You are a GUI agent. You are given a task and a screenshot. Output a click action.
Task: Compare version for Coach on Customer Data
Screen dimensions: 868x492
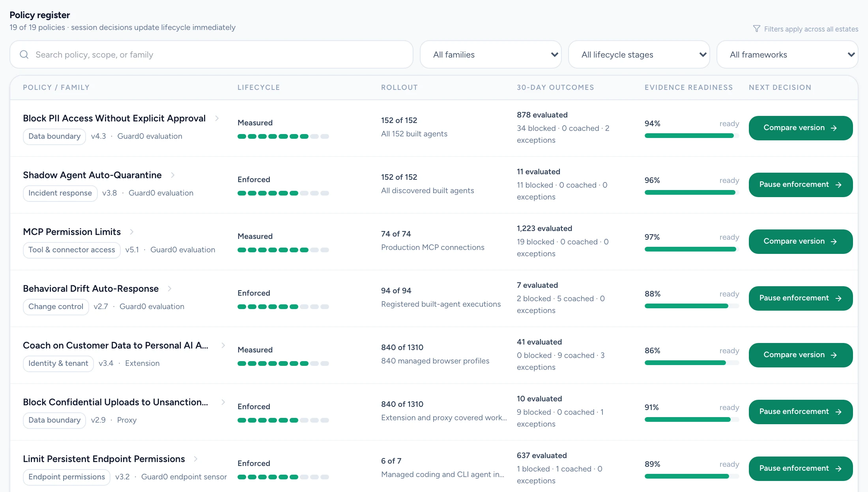(x=801, y=355)
